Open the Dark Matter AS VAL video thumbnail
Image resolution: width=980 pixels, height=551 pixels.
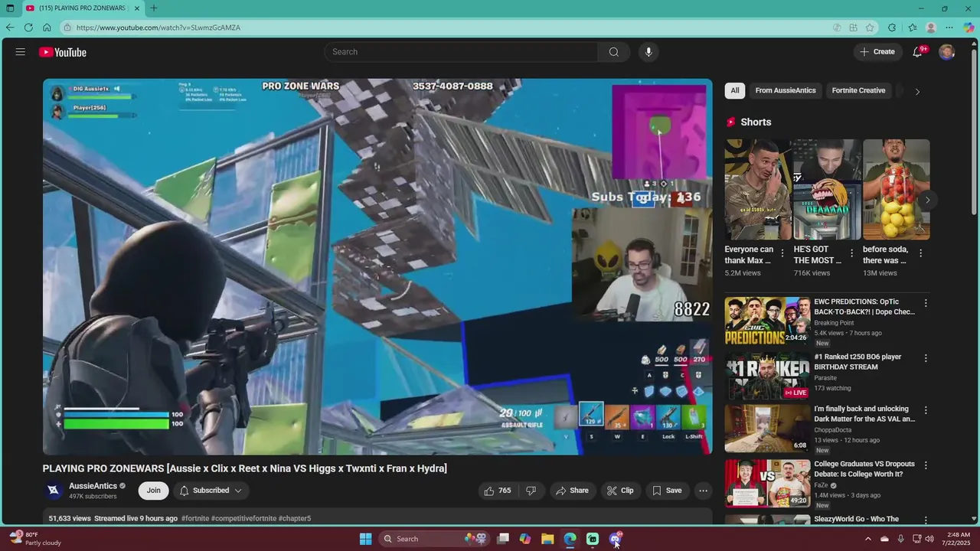point(767,429)
